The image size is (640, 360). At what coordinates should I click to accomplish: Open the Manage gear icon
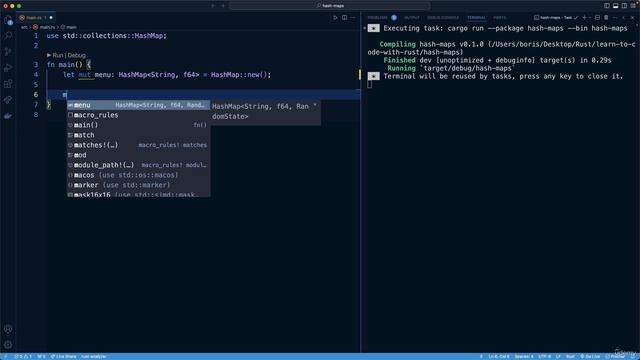[8, 345]
